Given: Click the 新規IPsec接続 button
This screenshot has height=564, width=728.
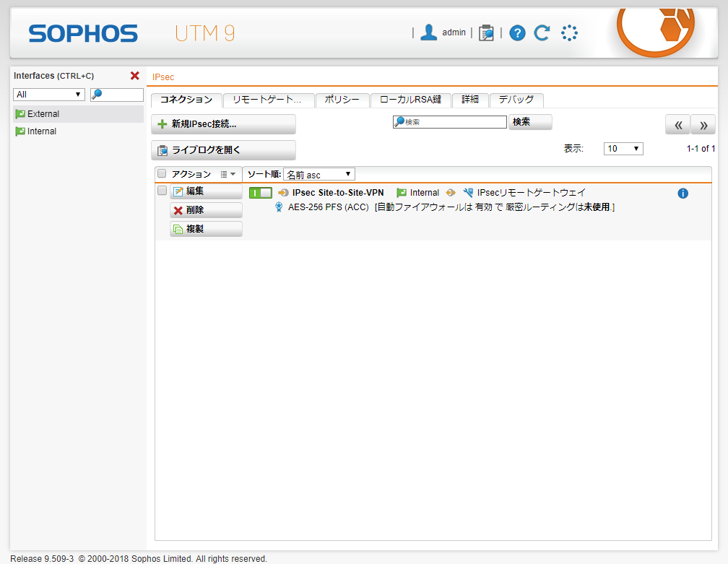Looking at the screenshot, I should point(223,124).
